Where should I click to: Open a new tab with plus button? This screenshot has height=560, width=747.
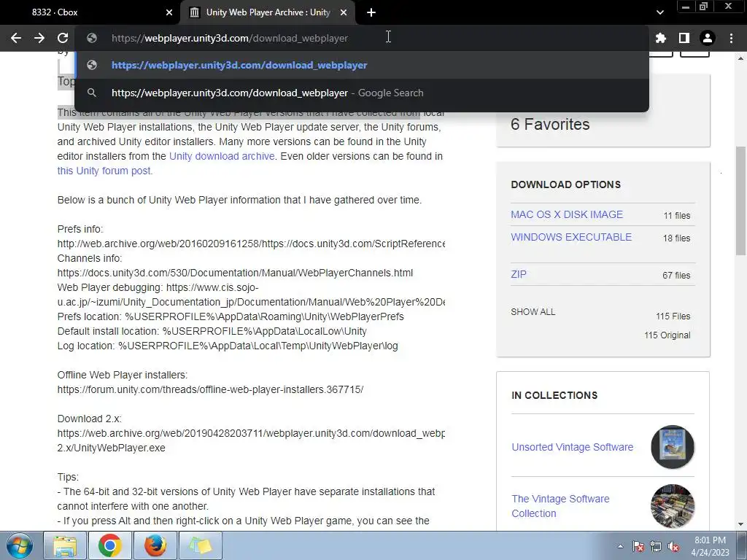coord(371,12)
